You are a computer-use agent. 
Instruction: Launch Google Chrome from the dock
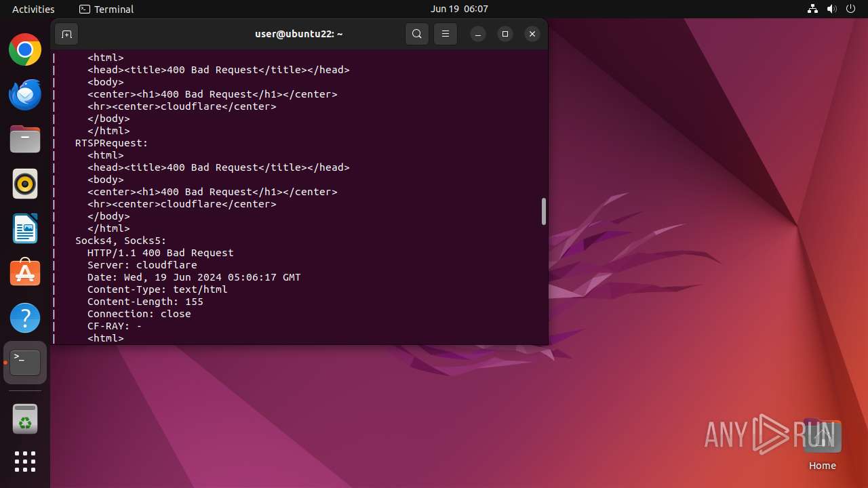[25, 49]
